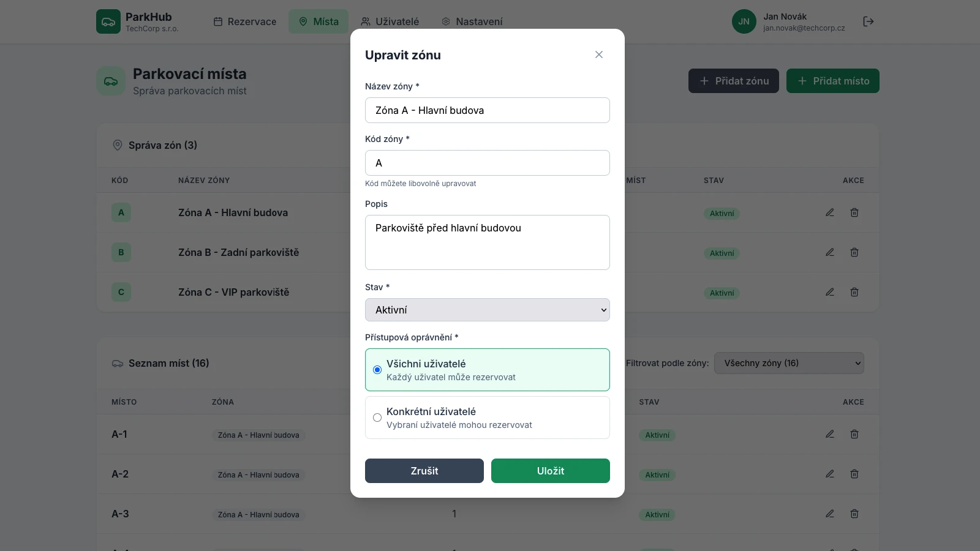
Task: Edit Zóna B using its pencil icon
Action: coord(830,252)
